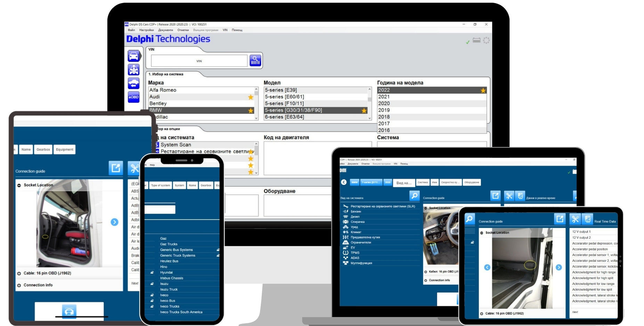Viewport: 644px width, 326px height.
Task: Open the Помощ menu
Action: coord(237,30)
